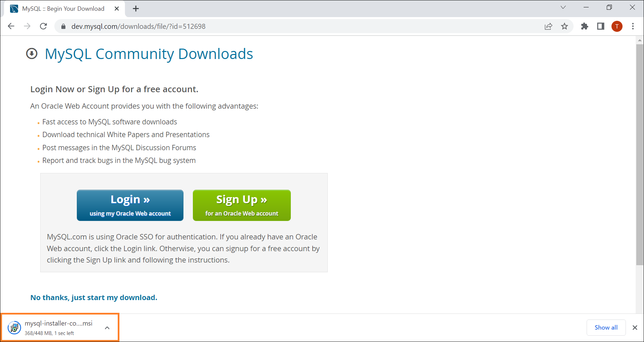
Task: Click the Login Now or Sign Up heading
Action: pos(114,89)
